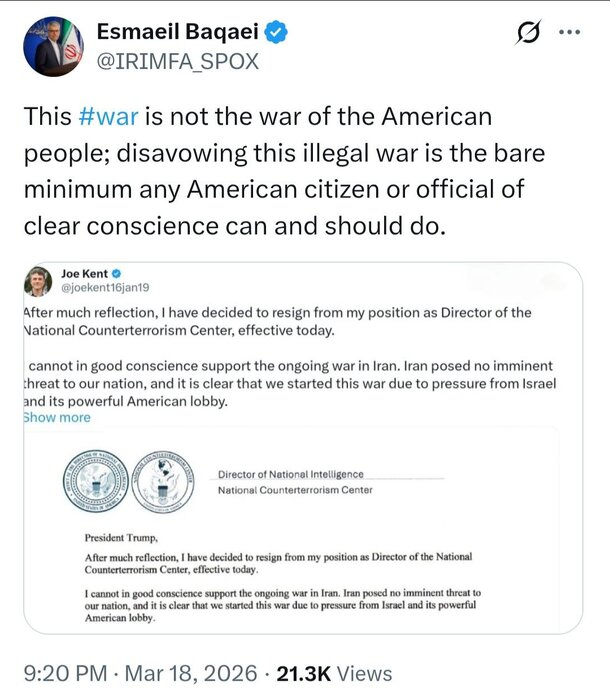Click the #war hashtag

[108, 117]
